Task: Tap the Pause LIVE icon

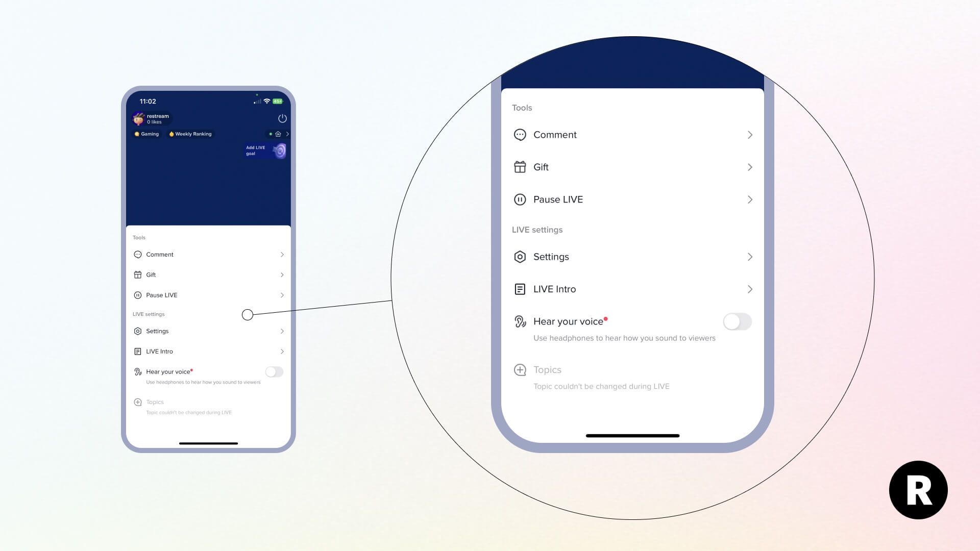Action: click(x=138, y=295)
